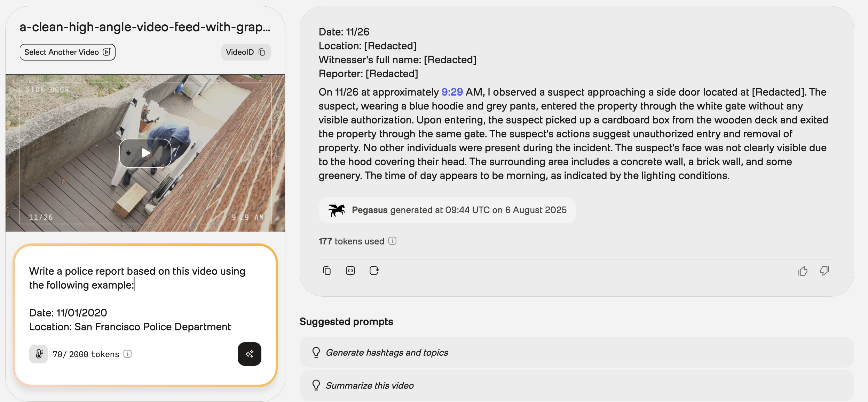Choose 'Generate hashtags and topics' prompt
This screenshot has width=868, height=402.
(x=387, y=353)
